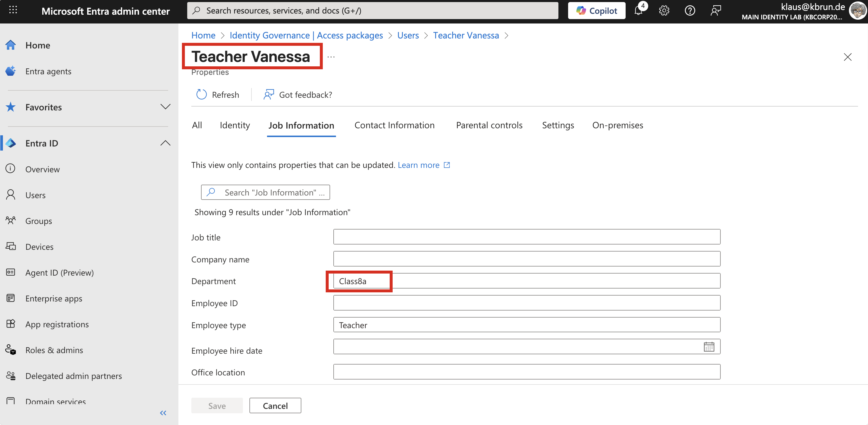The height and width of the screenshot is (425, 868).
Task: Click the header feedback icon
Action: point(715,11)
